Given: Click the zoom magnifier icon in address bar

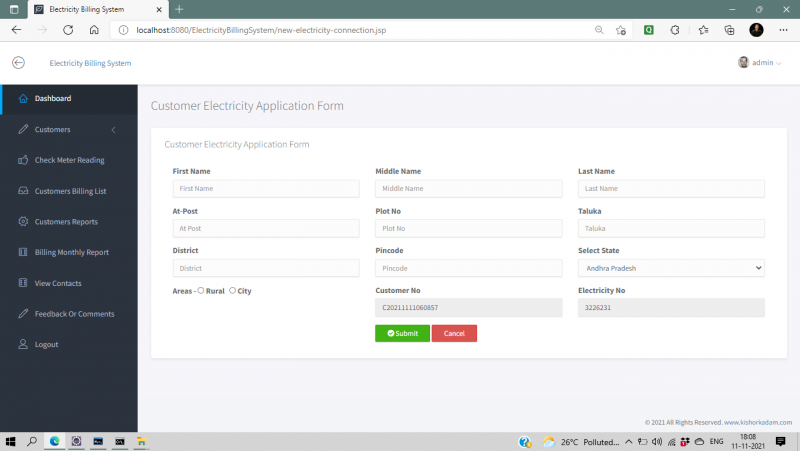Looking at the screenshot, I should coord(599,30).
